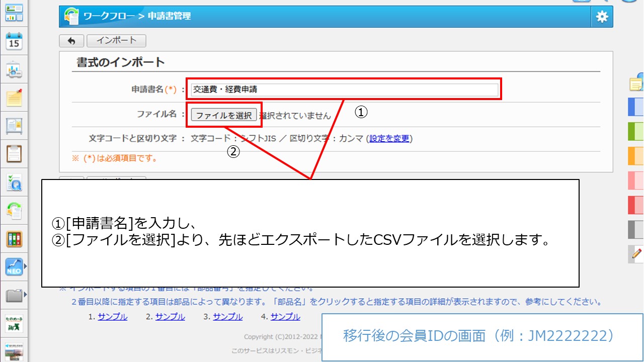
Task: Click the pencil edit icon on right
Action: pos(637,254)
